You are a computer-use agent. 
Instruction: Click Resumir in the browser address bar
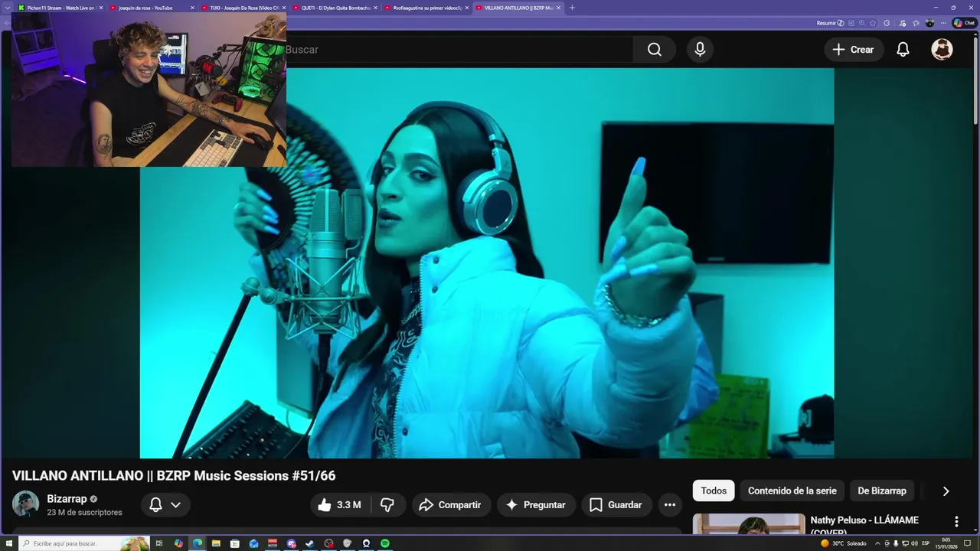830,23
